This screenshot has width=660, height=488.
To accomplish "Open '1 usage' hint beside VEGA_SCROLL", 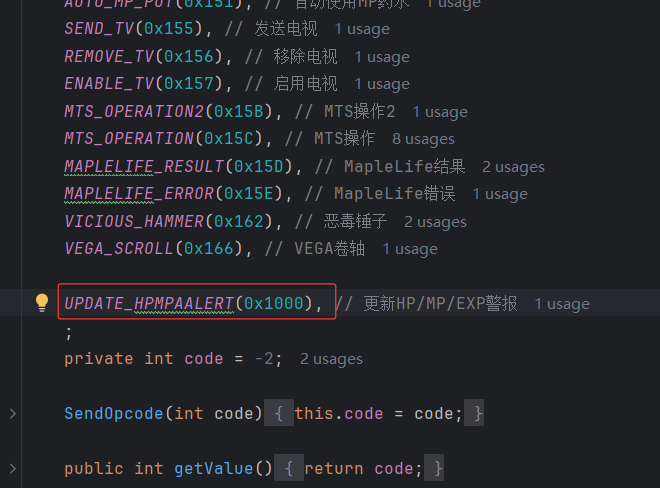I will (409, 249).
